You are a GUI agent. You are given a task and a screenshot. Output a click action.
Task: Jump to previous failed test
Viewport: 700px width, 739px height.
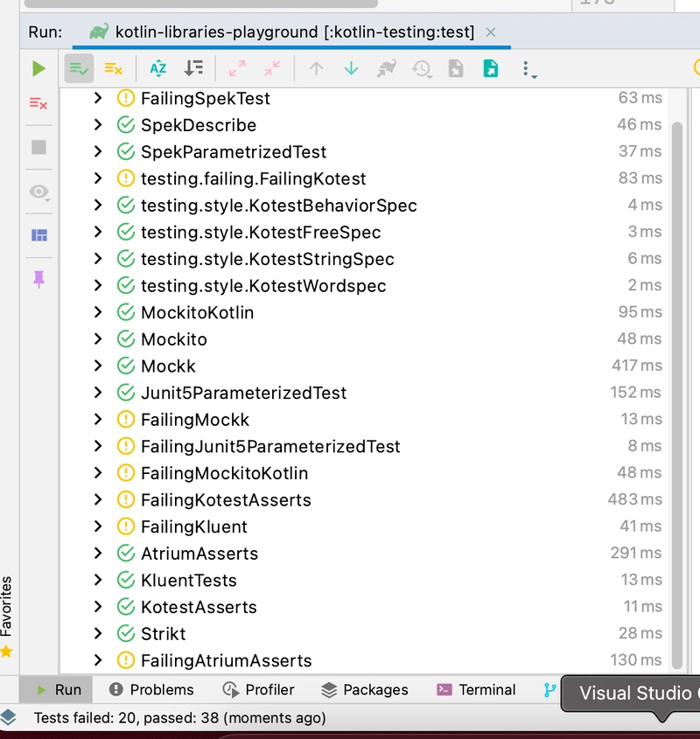(x=317, y=68)
